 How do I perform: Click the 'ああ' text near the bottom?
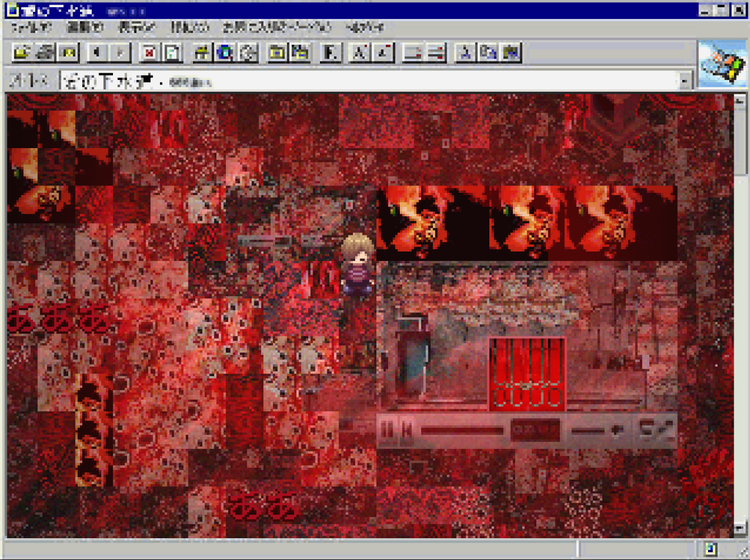click(264, 505)
